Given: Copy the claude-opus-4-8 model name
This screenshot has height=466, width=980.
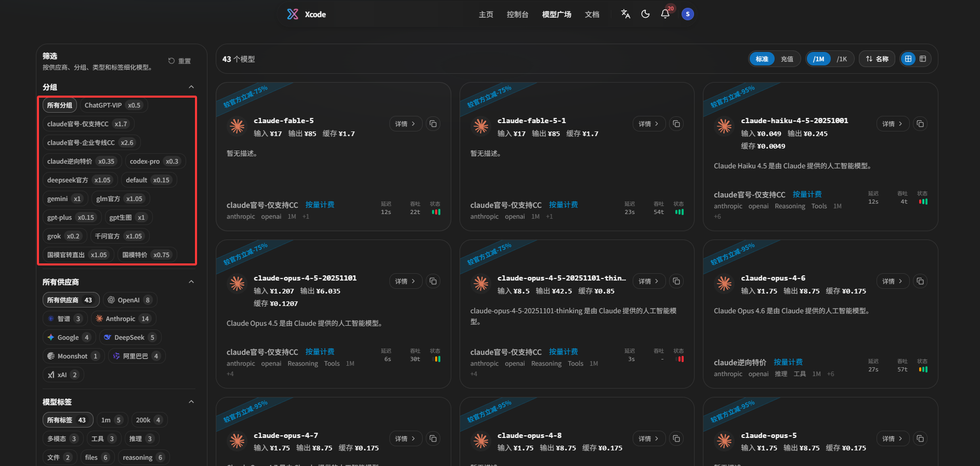Looking at the screenshot, I should click(x=676, y=438).
